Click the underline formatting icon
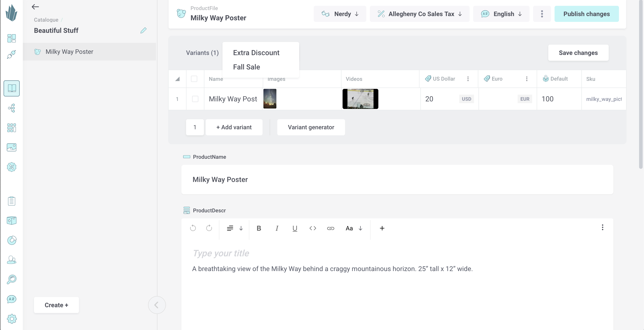Image resolution: width=644 pixels, height=330 pixels. tap(295, 228)
